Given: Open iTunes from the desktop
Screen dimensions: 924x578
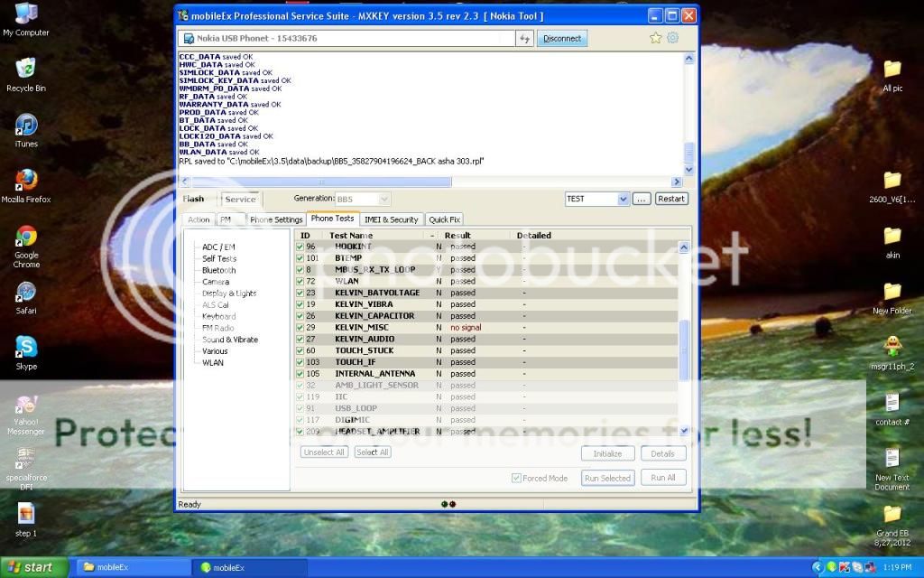Looking at the screenshot, I should tap(26, 126).
